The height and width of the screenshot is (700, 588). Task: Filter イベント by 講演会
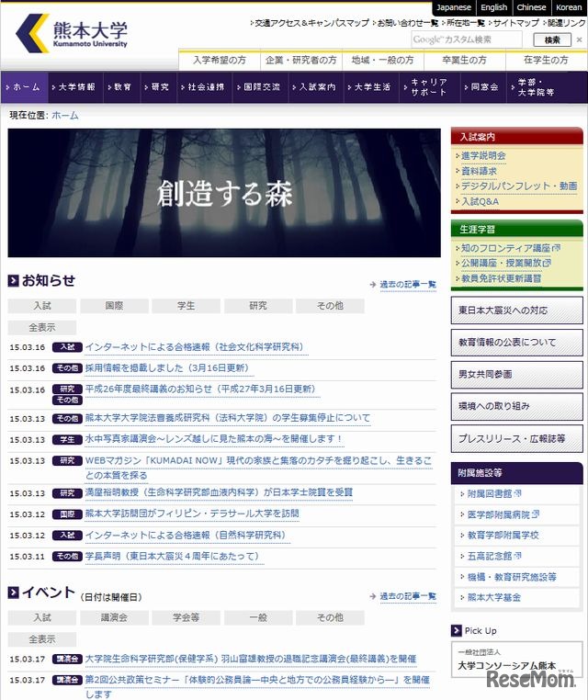(x=114, y=618)
